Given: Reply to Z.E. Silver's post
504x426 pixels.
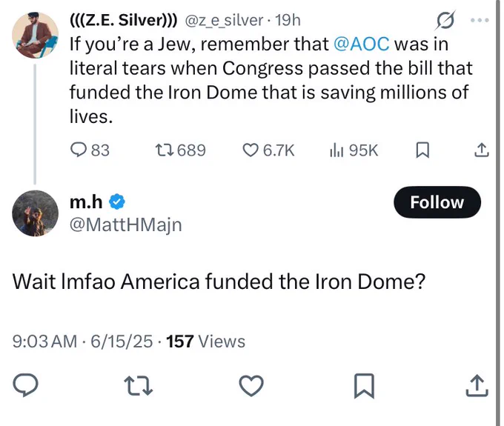Looking at the screenshot, I should pyautogui.click(x=90, y=150).
